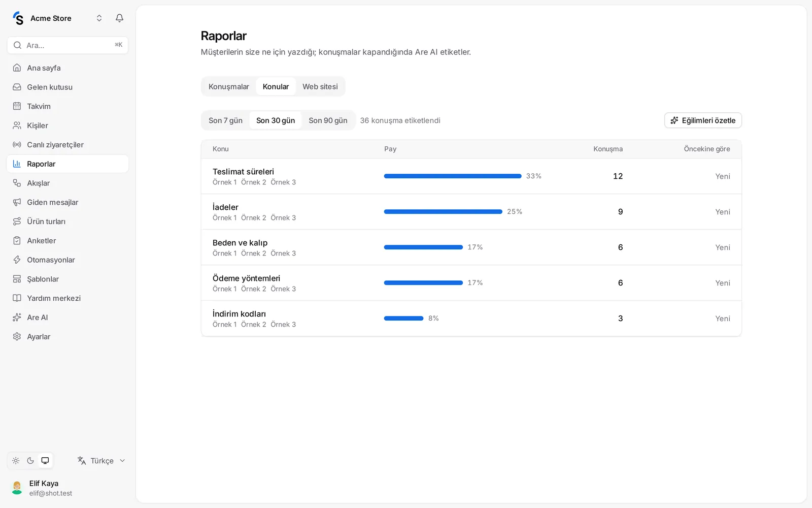
Task: Click the Eğilimleri özetle button
Action: tap(703, 120)
